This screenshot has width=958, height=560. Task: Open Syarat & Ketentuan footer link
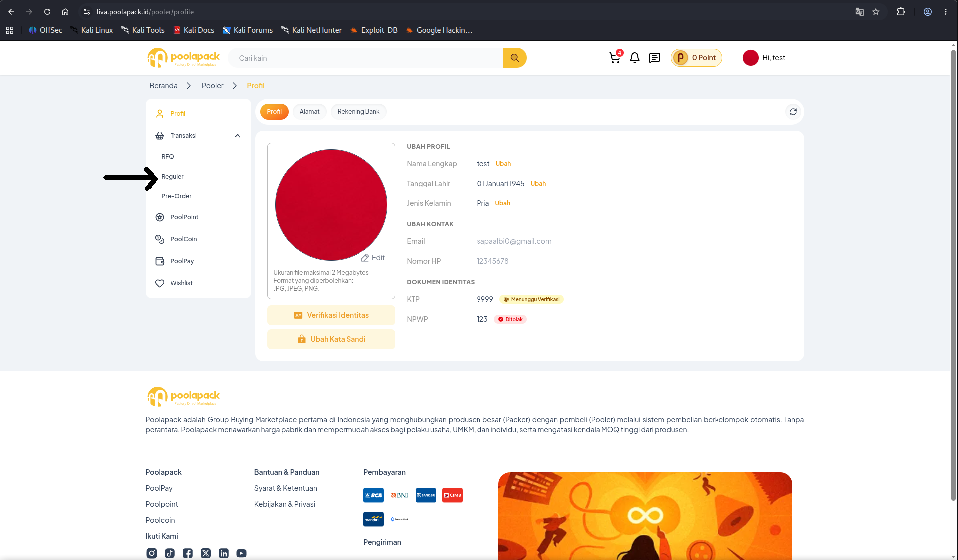point(286,488)
